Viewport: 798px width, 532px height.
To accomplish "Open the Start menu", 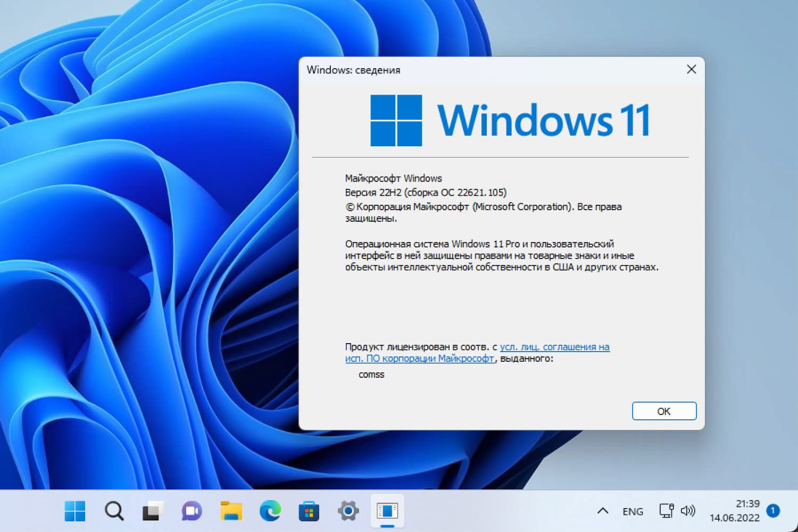I will [75, 511].
